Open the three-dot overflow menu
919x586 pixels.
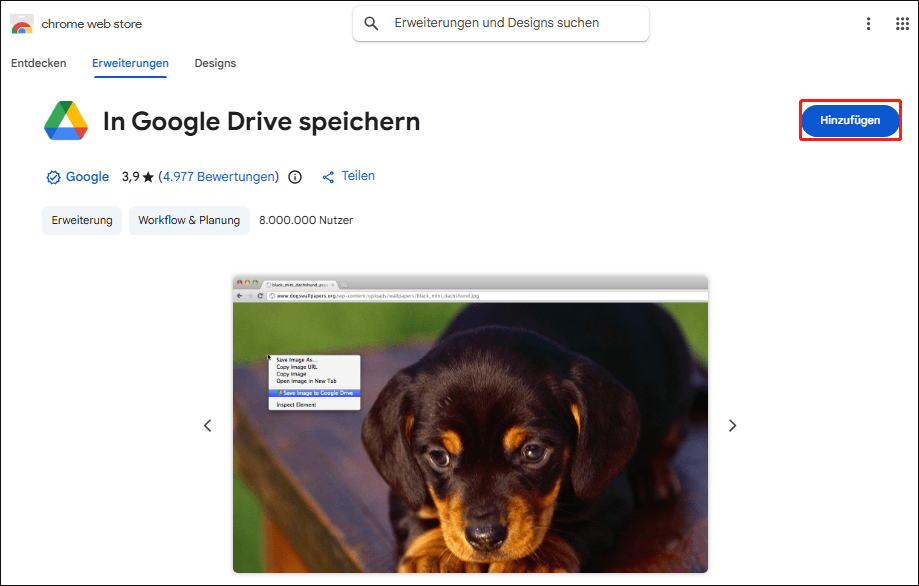[x=868, y=23]
